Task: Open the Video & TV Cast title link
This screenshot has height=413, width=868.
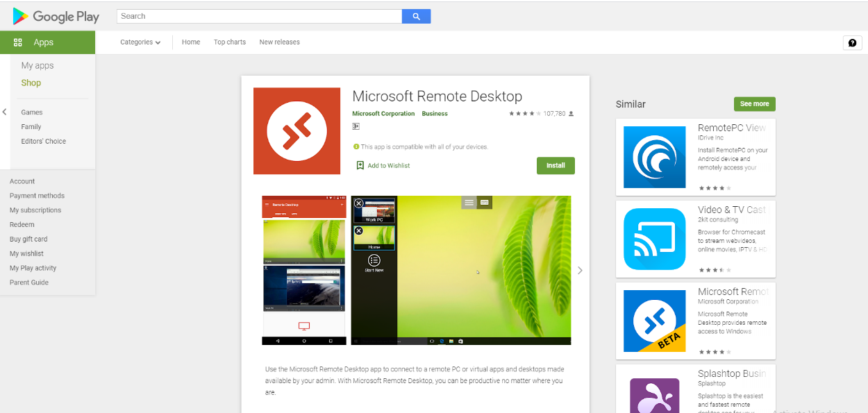Action: click(x=732, y=210)
